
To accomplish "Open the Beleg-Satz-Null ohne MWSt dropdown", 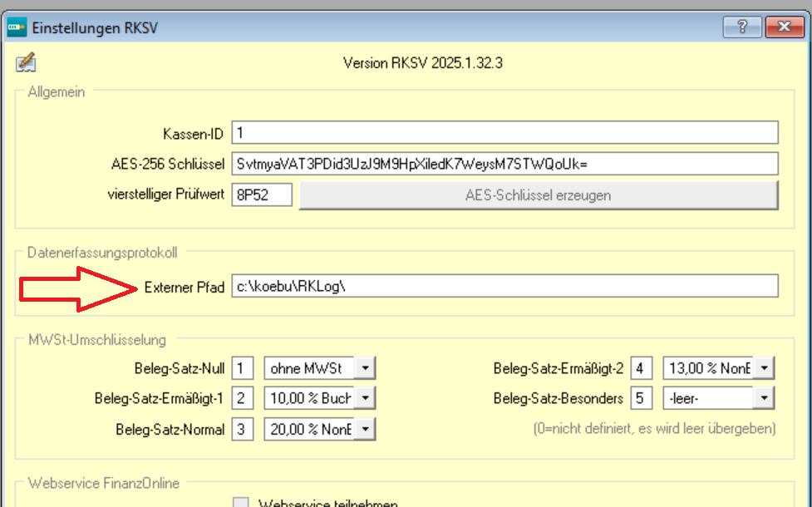I will pos(365,368).
